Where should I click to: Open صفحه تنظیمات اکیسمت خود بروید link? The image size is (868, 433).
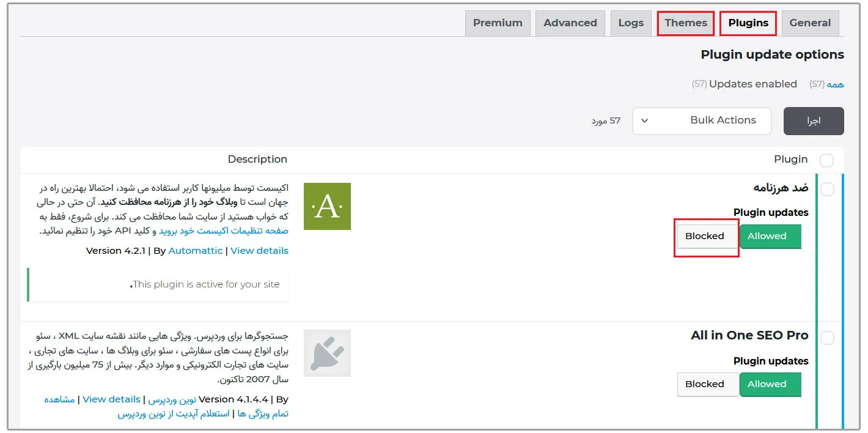(x=224, y=231)
